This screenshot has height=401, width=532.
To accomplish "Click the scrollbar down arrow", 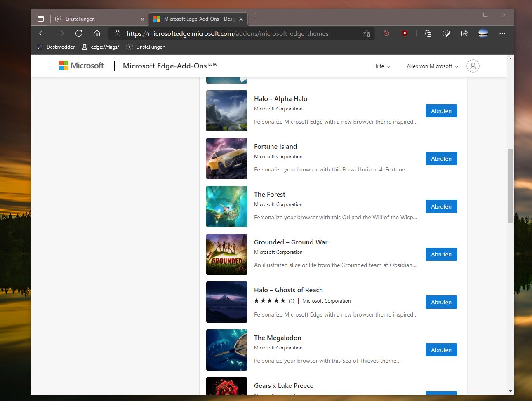I will coord(511,391).
